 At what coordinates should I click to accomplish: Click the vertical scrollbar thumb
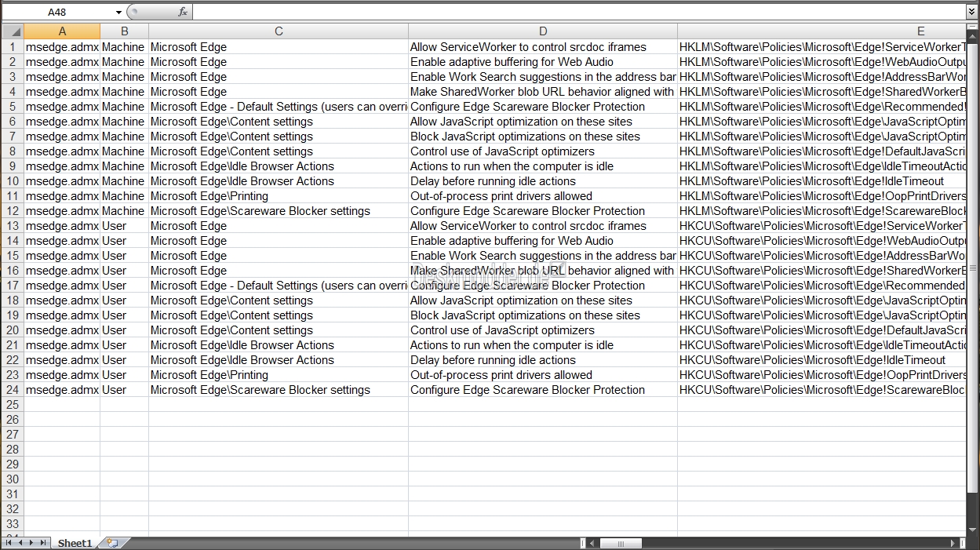(x=973, y=267)
